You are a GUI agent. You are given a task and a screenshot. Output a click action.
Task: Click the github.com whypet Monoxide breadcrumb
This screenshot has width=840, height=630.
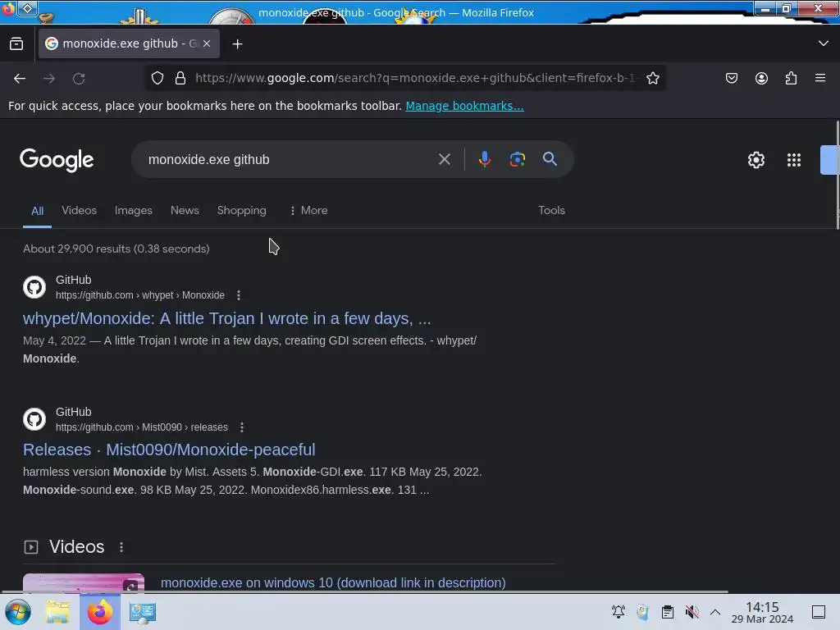139,295
